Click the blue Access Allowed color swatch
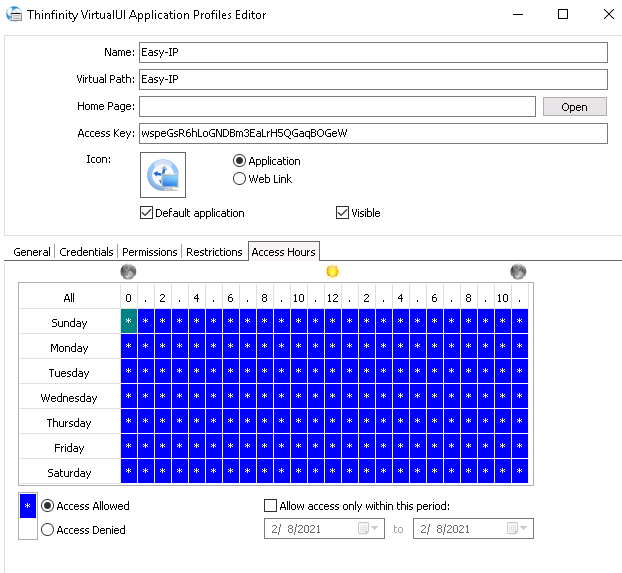622x573 pixels. [x=28, y=506]
